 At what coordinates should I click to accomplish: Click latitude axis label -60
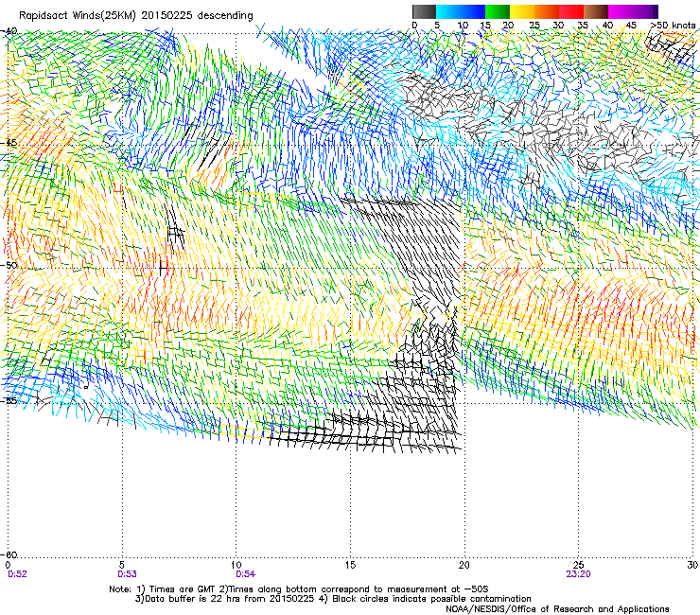pos(9,554)
